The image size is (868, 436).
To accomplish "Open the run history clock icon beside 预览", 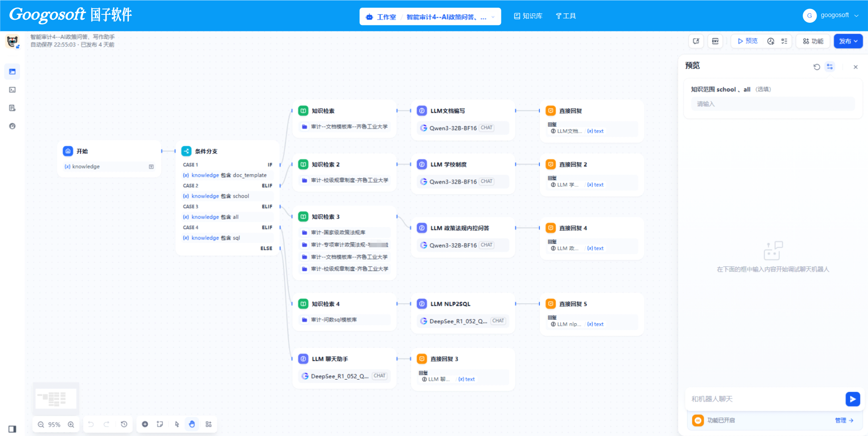I will (x=770, y=41).
